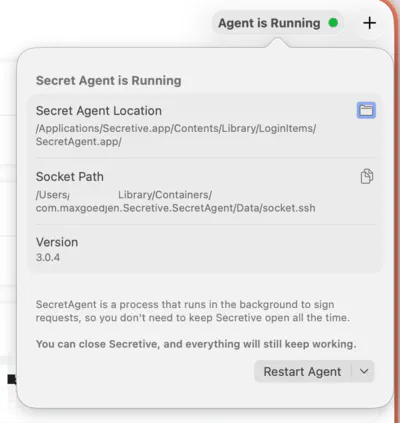This screenshot has height=423, width=400.
Task: Click the green agent status indicator dot
Action: 333,23
